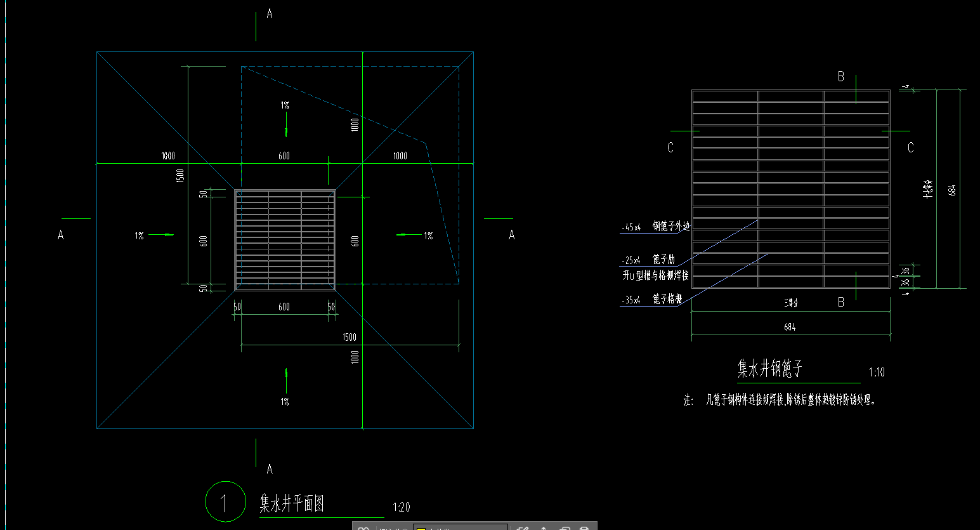
Task: Select the 600 dimension directly below the grate
Action: 284,307
